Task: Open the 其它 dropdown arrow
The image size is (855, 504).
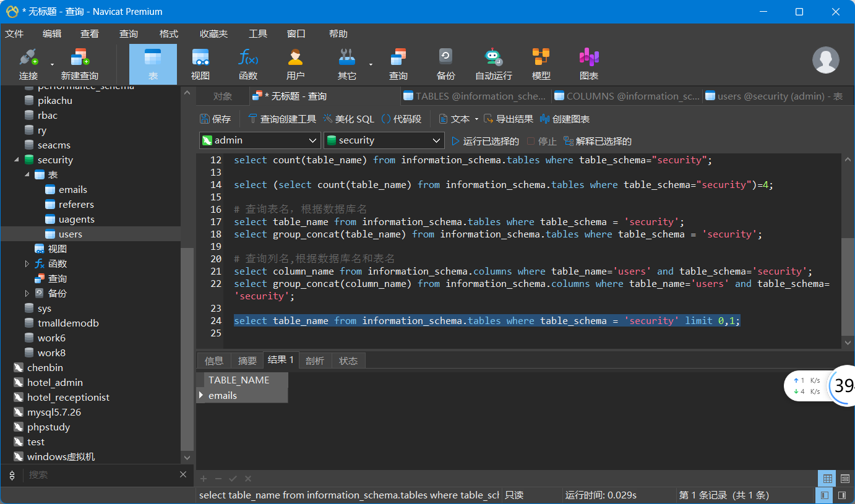Action: (371, 64)
